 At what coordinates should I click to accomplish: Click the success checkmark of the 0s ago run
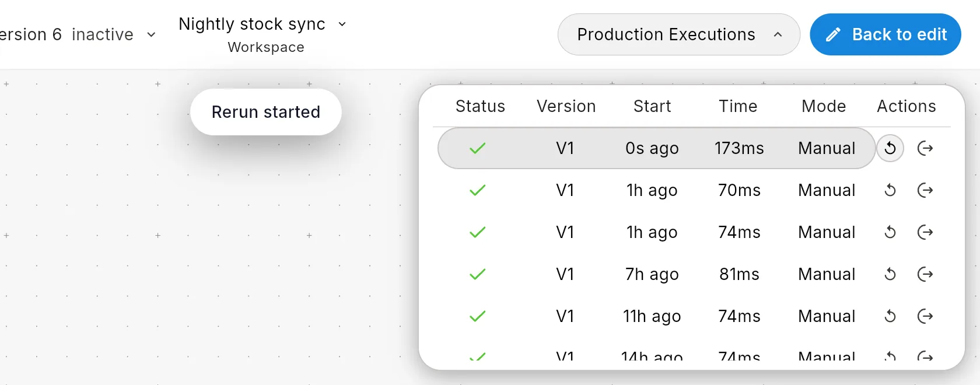478,149
